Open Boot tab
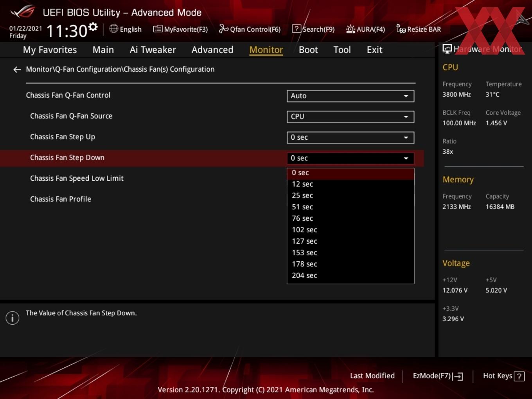 point(308,50)
